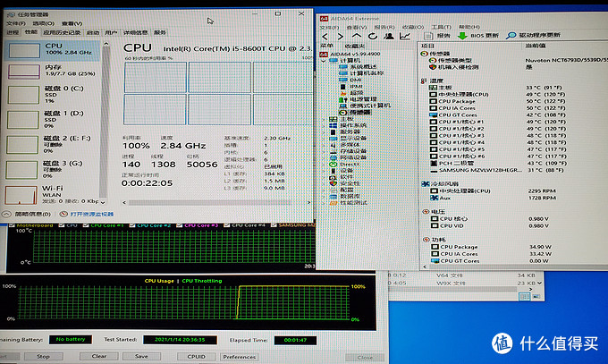Expand the 多媒体 tree node

point(324,145)
